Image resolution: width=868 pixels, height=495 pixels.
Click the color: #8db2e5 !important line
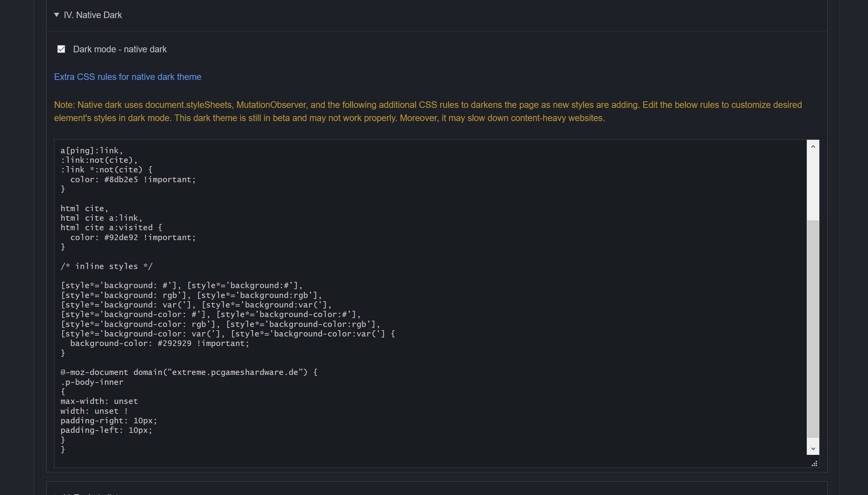(x=133, y=179)
